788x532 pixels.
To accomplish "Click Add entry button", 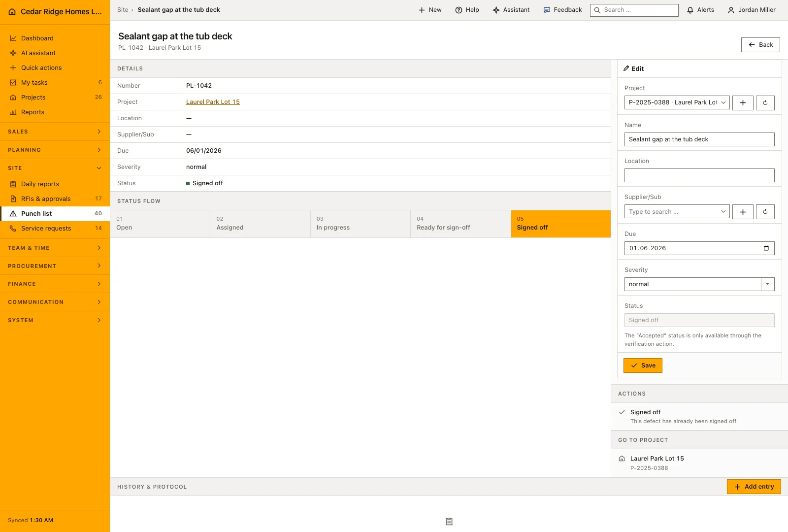I will (x=754, y=487).
